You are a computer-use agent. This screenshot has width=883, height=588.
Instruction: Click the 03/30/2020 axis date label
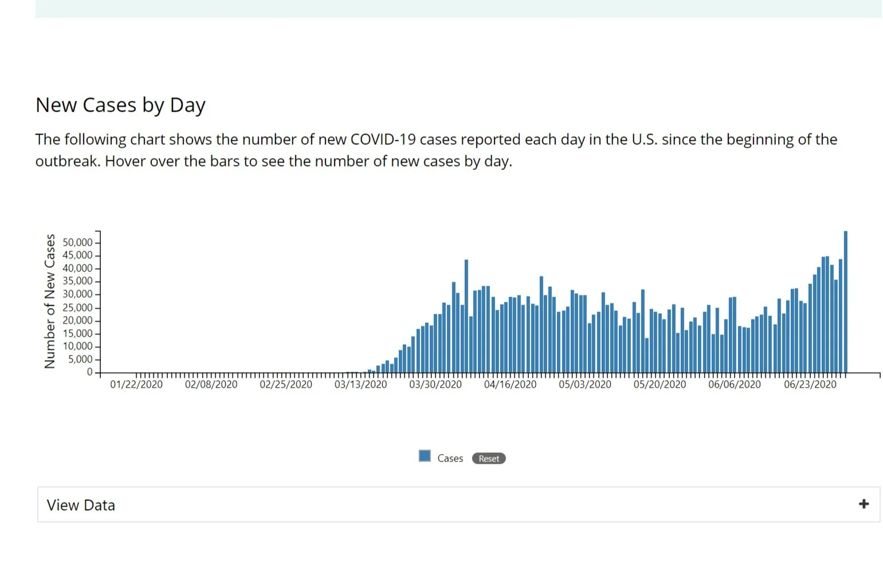coord(435,384)
